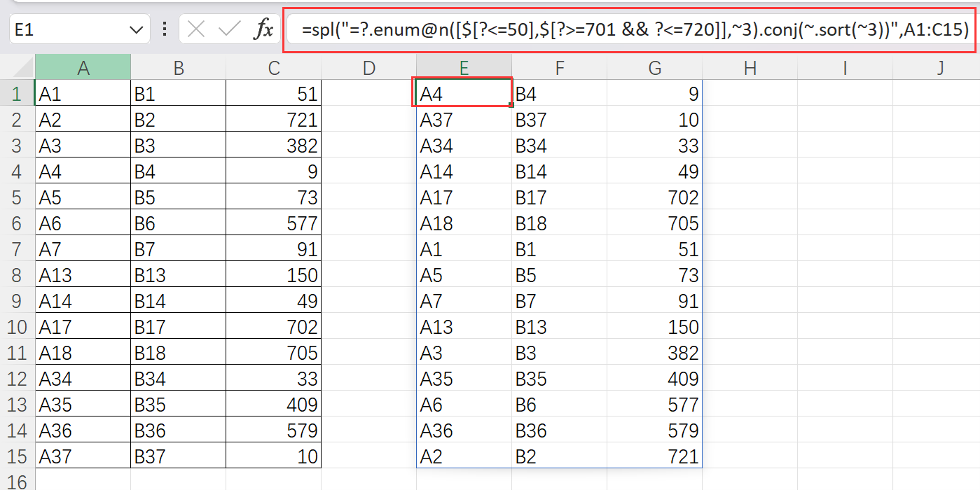980x490 pixels.
Task: Click the cancel X icon in formula bar
Action: tap(197, 29)
